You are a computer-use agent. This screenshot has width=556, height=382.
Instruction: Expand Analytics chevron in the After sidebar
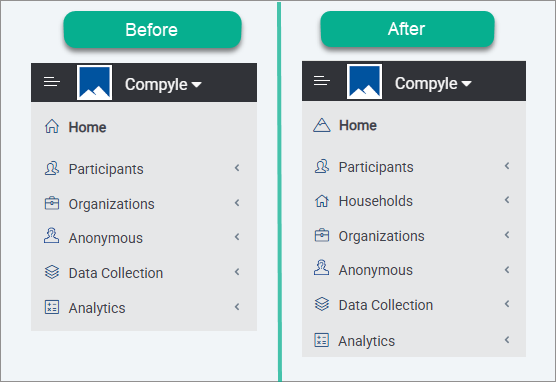coord(507,340)
